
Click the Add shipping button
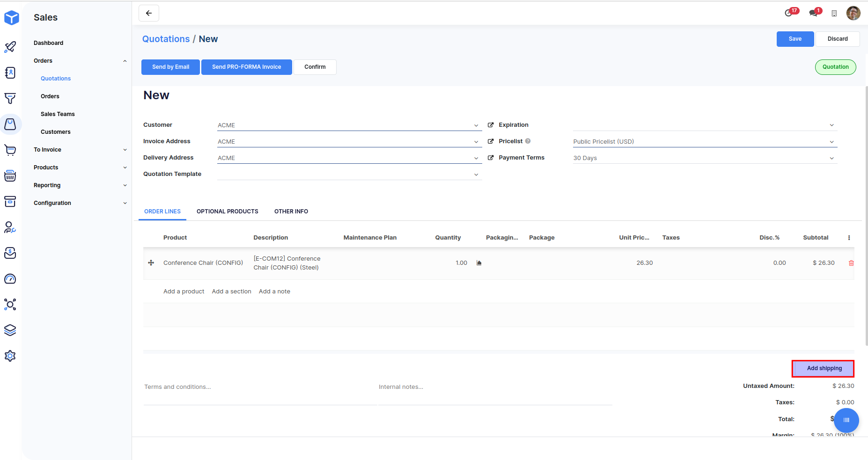tap(824, 368)
